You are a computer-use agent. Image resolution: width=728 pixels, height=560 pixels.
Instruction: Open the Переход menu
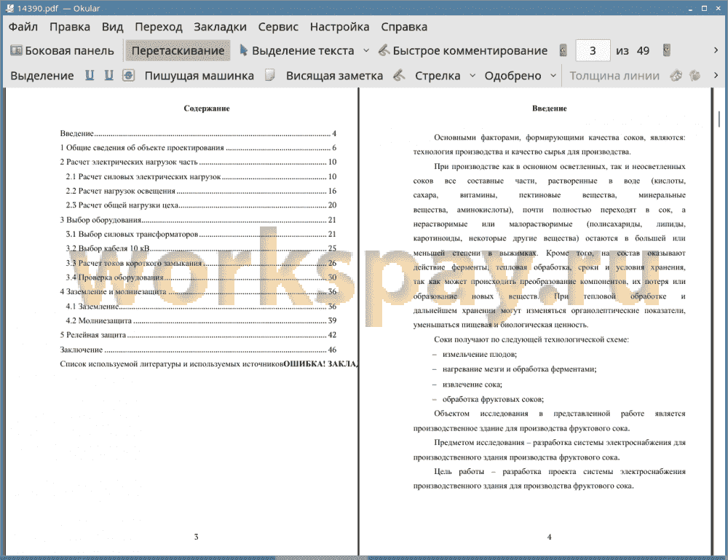158,27
